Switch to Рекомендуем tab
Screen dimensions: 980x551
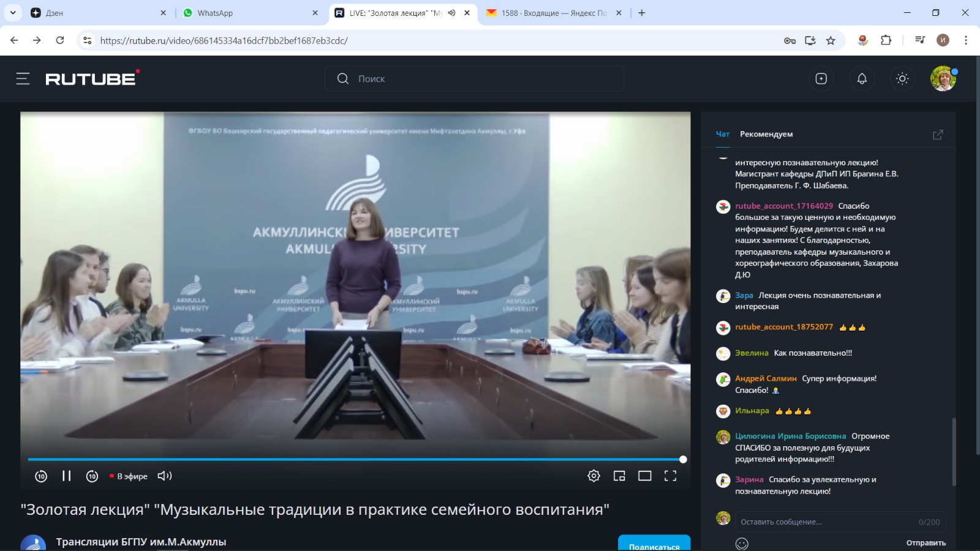coord(766,134)
